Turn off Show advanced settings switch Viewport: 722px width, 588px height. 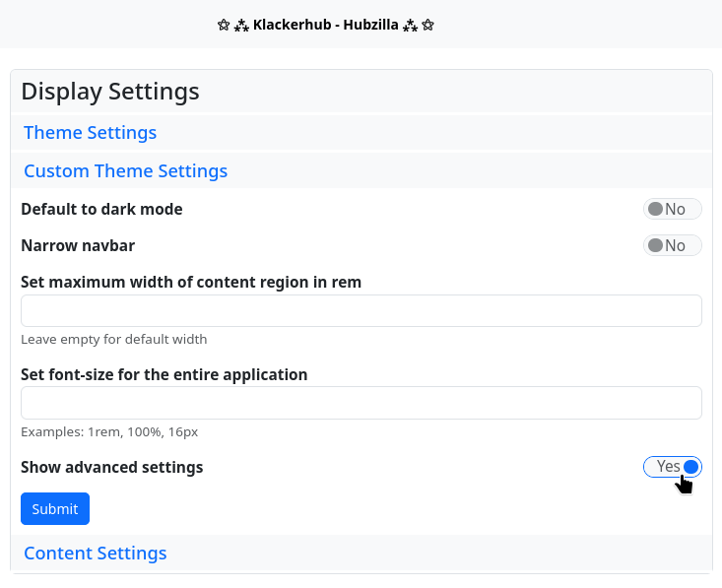pyautogui.click(x=672, y=467)
